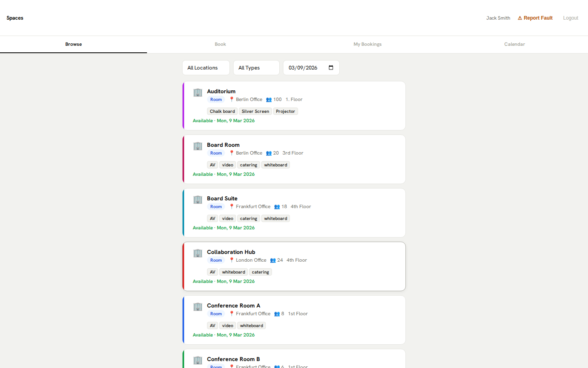Screen dimensions: 588x368
Task: Click the building icon on the Board Suite card
Action: click(198, 200)
